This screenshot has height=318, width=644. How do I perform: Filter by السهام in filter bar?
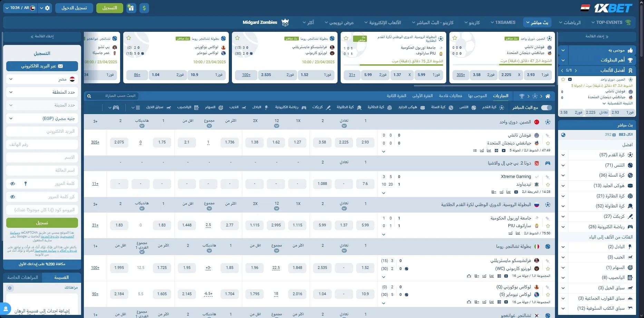214,107
